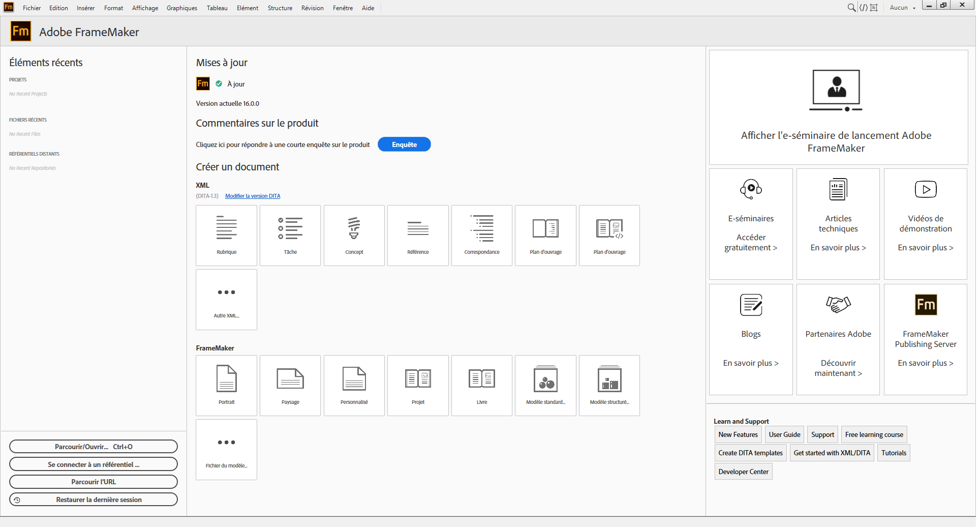
Task: Start a new Livre book
Action: click(481, 385)
